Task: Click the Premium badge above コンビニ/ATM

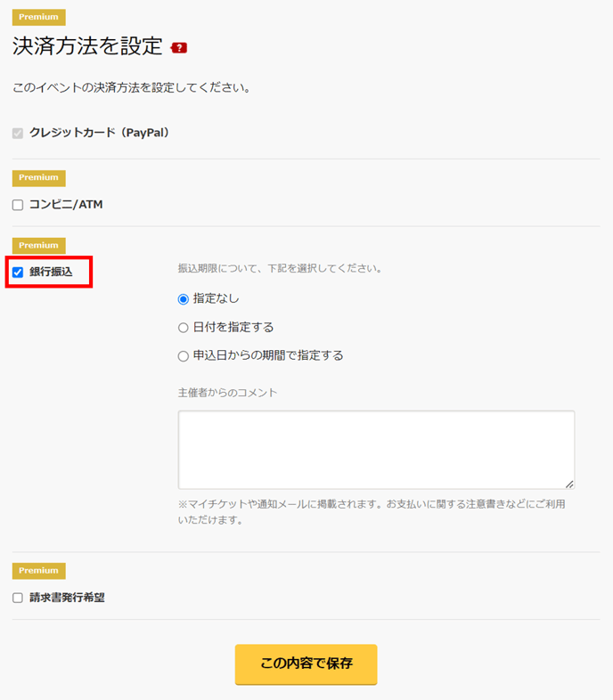Action: coord(39,178)
